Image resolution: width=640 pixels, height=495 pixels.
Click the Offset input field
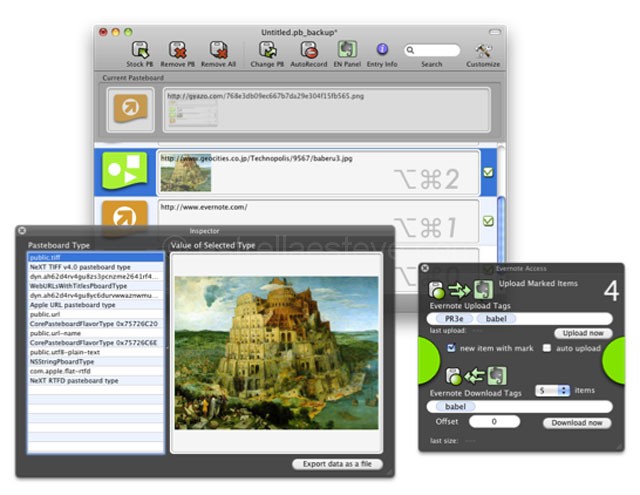tap(494, 422)
